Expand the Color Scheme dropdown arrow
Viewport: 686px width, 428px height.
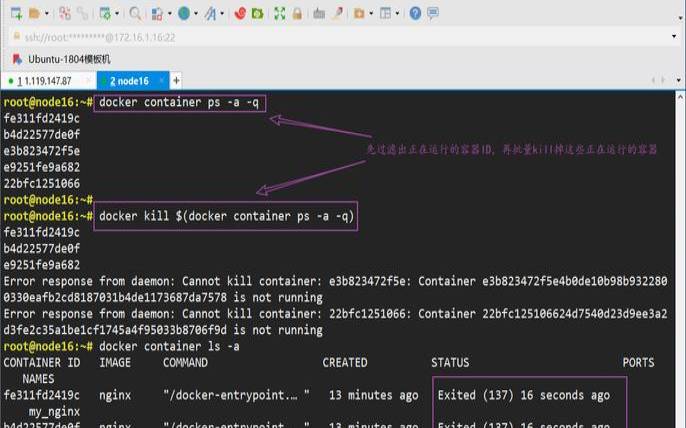click(169, 14)
